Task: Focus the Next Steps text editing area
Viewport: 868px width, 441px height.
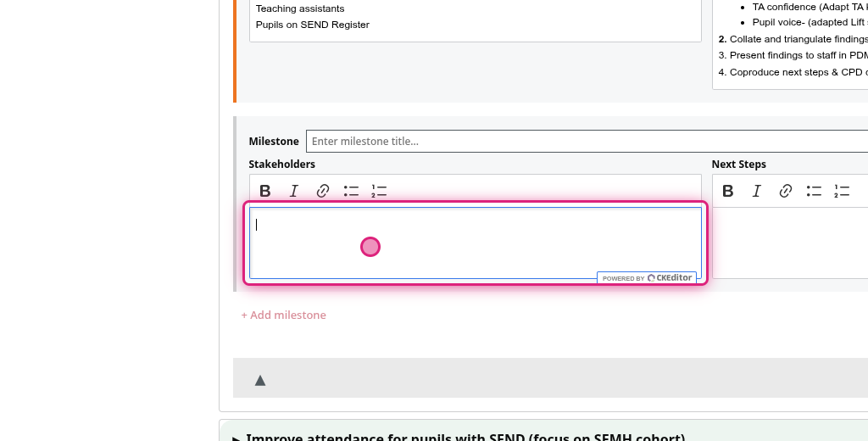Action: pos(790,243)
